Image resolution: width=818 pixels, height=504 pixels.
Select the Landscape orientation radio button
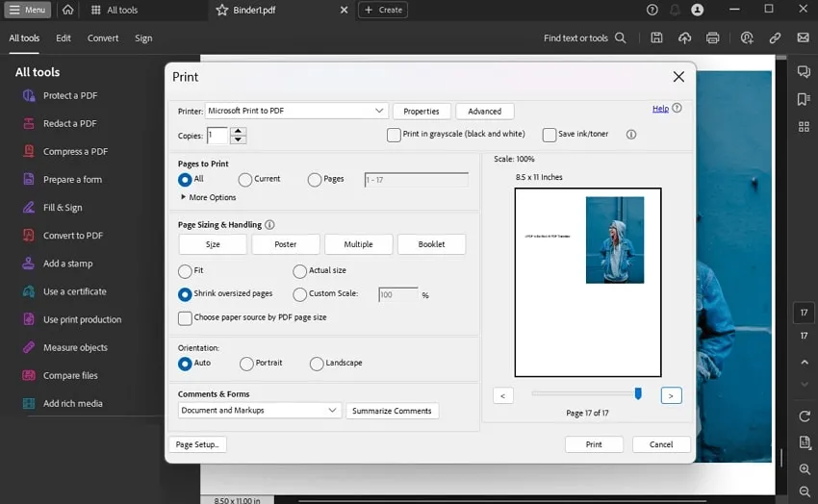pyautogui.click(x=318, y=364)
